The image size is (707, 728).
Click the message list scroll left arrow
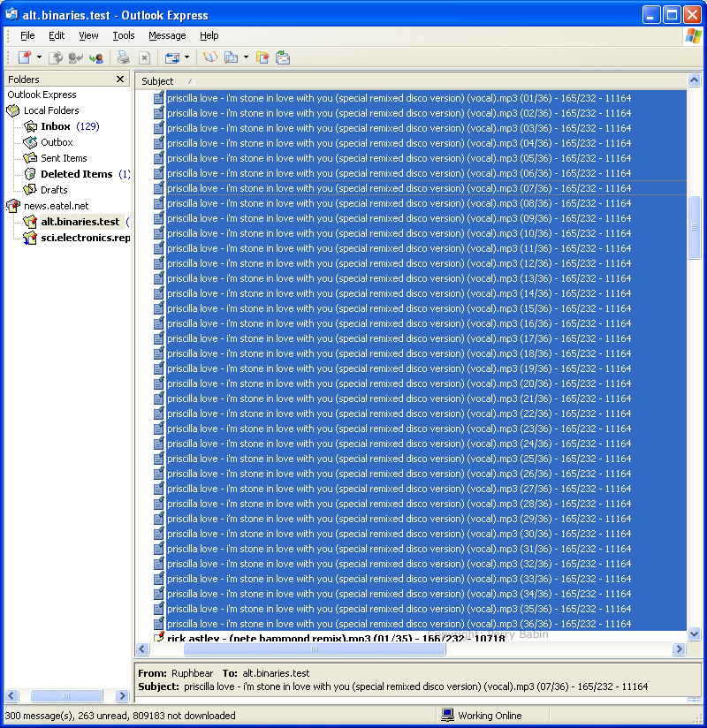[x=142, y=648]
